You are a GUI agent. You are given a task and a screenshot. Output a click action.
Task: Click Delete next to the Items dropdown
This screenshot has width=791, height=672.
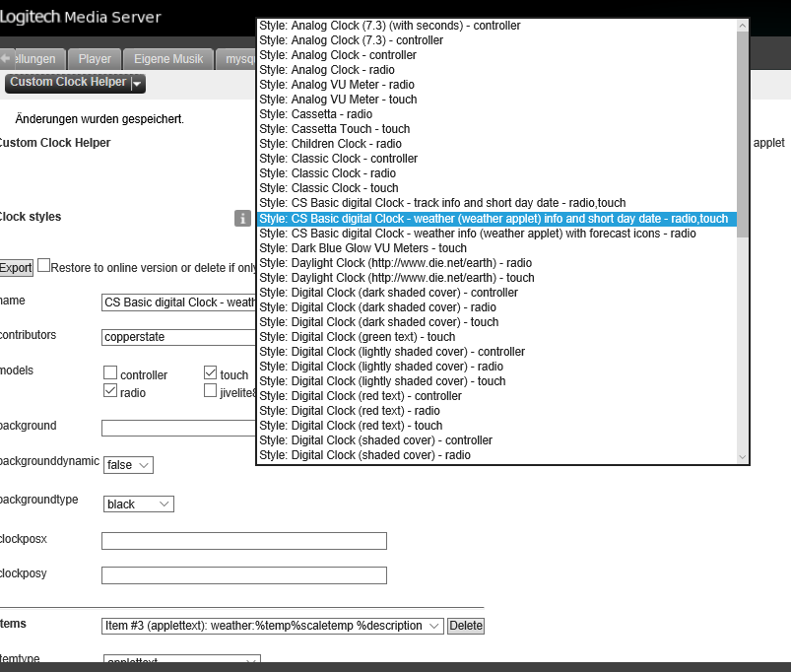point(466,626)
